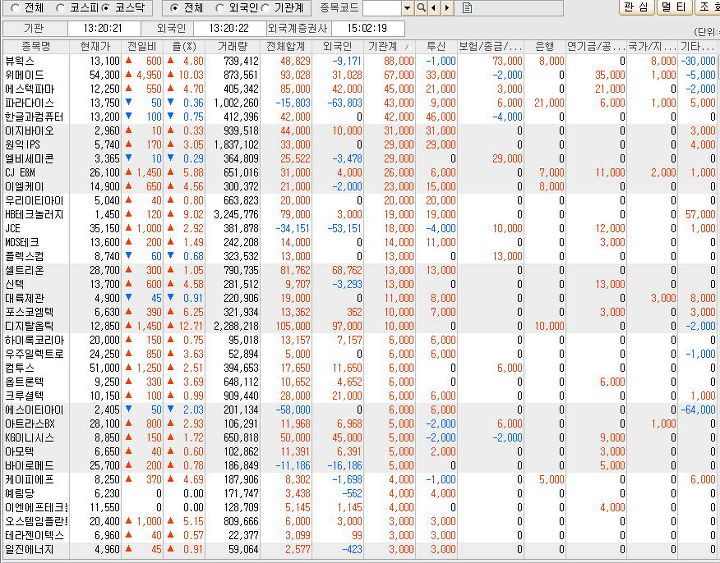
Task: Select the 대륙제관 stock row name
Action: pos(25,298)
